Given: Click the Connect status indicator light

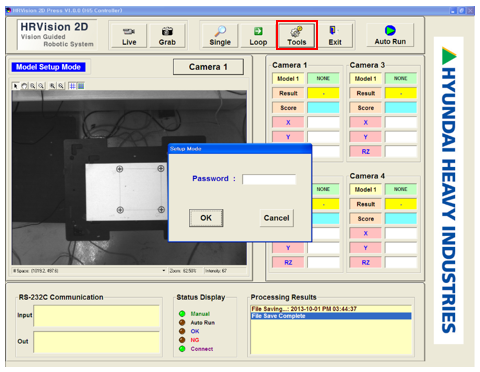Looking at the screenshot, I should (x=182, y=349).
